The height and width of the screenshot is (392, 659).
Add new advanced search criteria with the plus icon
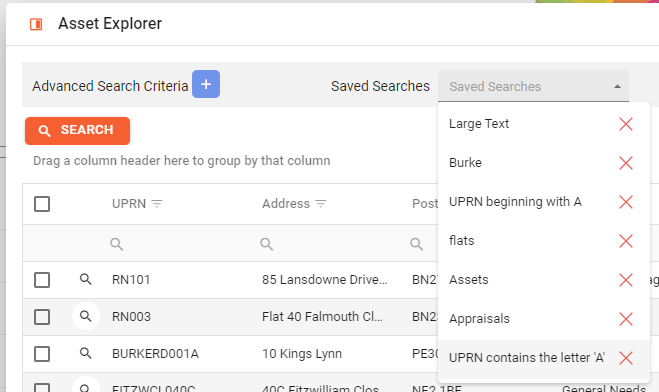pos(206,84)
